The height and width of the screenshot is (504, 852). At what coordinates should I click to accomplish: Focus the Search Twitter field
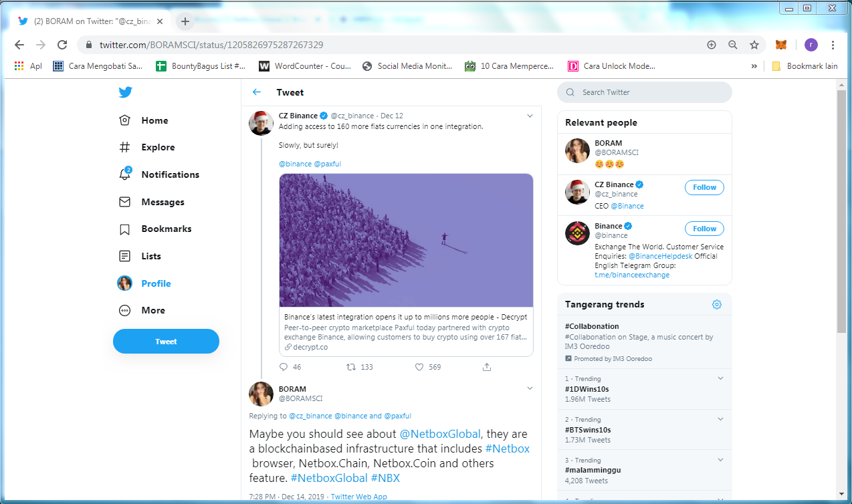pyautogui.click(x=644, y=92)
